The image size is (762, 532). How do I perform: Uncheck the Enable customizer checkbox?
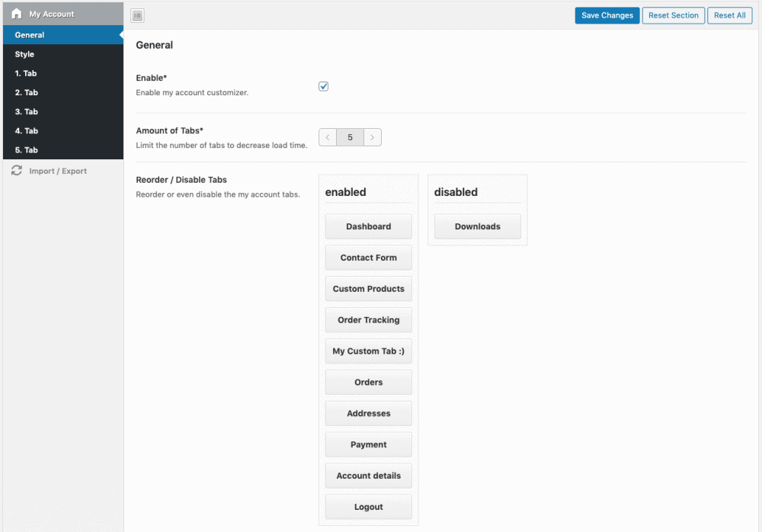tap(323, 86)
